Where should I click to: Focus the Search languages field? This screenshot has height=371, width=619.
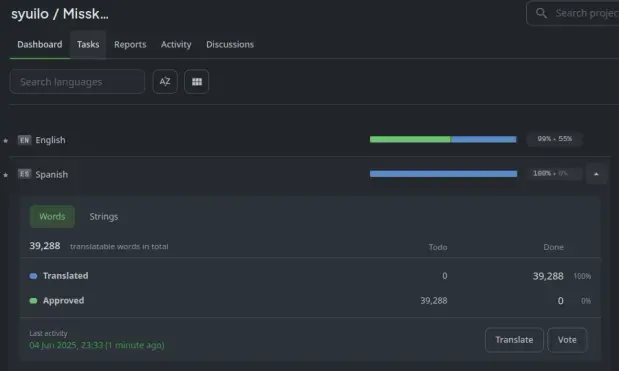[77, 82]
